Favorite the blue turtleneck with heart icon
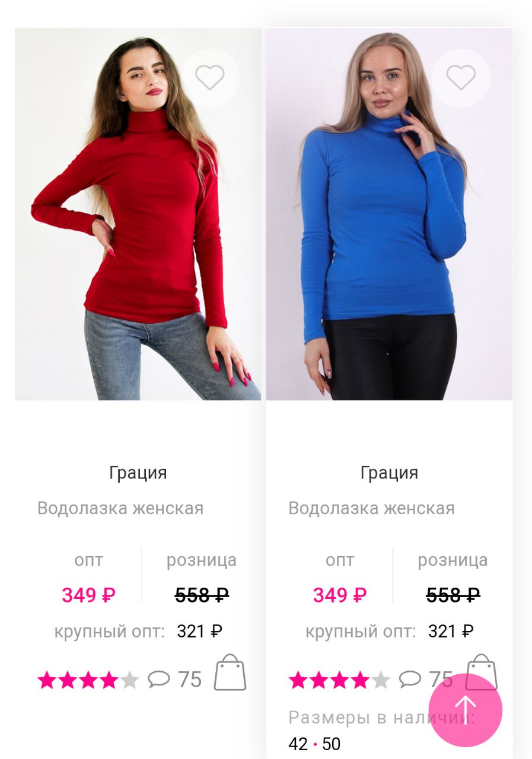This screenshot has width=532, height=759. (x=461, y=78)
